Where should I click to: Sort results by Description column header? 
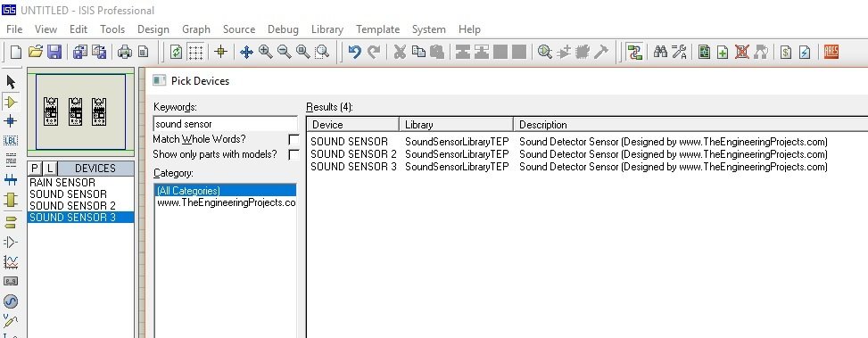(690, 125)
